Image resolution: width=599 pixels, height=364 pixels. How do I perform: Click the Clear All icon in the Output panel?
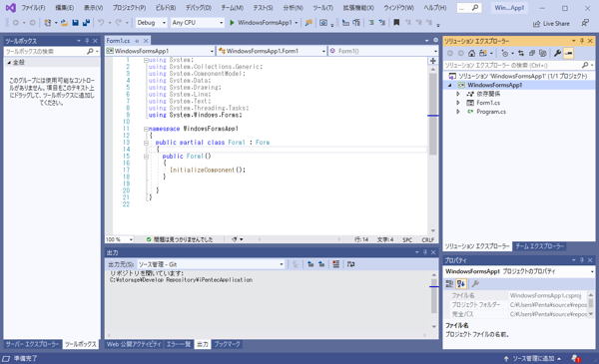coord(335,264)
